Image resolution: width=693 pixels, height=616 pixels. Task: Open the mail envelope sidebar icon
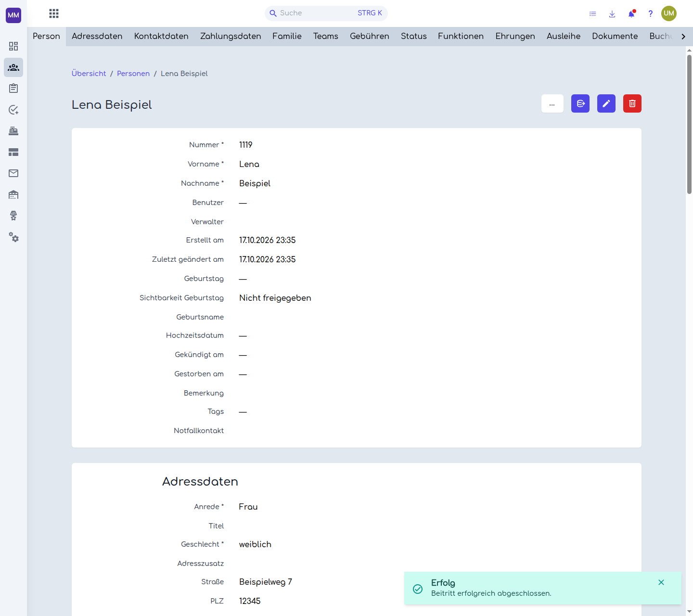click(x=13, y=173)
